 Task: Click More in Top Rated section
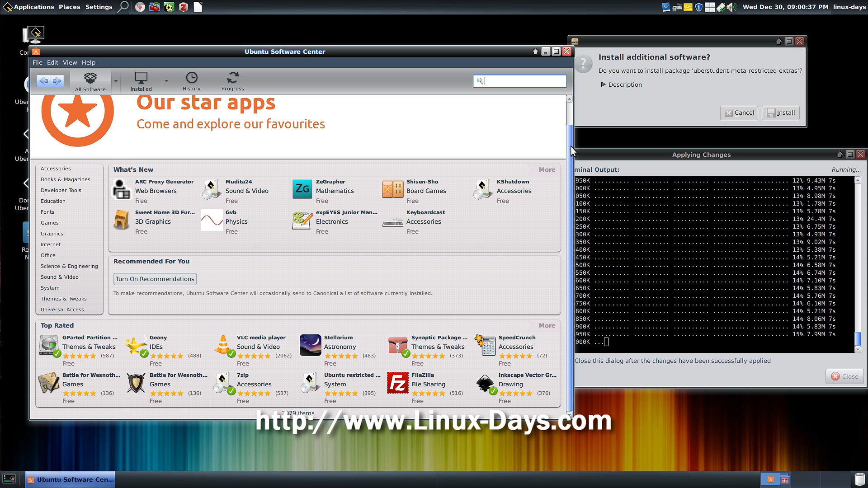pyautogui.click(x=547, y=325)
